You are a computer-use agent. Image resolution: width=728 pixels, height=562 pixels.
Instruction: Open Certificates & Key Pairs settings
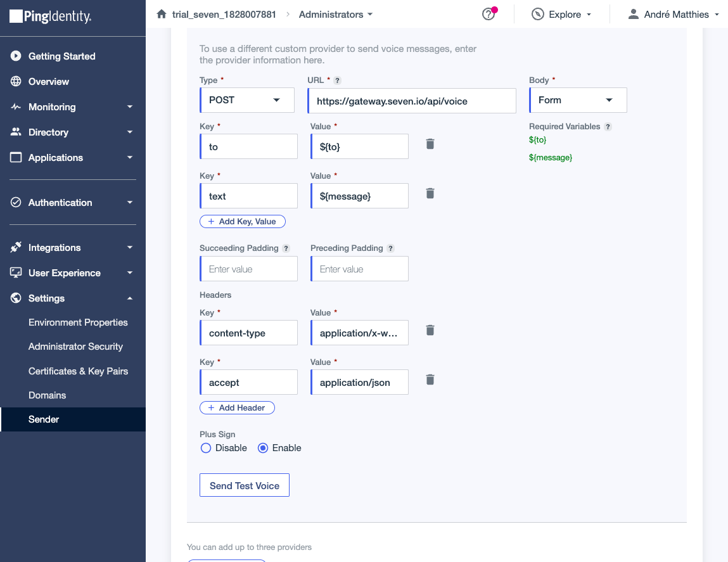coord(78,371)
